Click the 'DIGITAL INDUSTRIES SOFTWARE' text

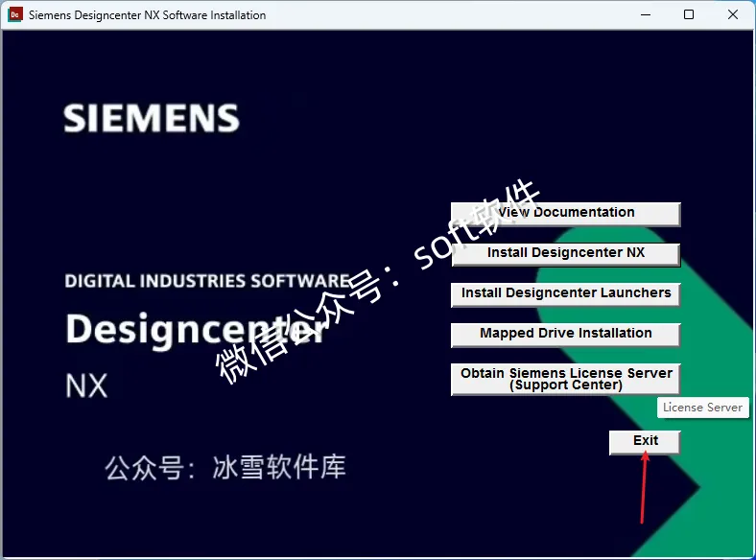tap(208, 281)
